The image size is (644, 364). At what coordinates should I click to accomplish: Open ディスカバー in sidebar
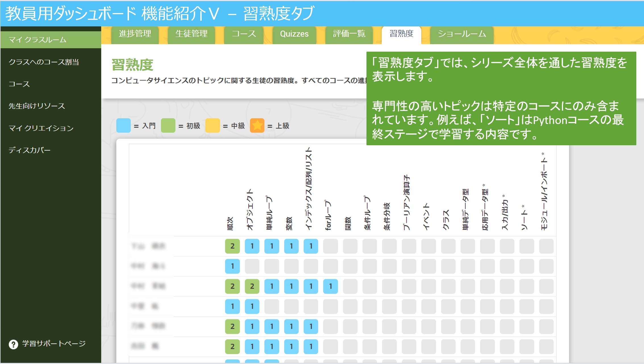pos(29,150)
